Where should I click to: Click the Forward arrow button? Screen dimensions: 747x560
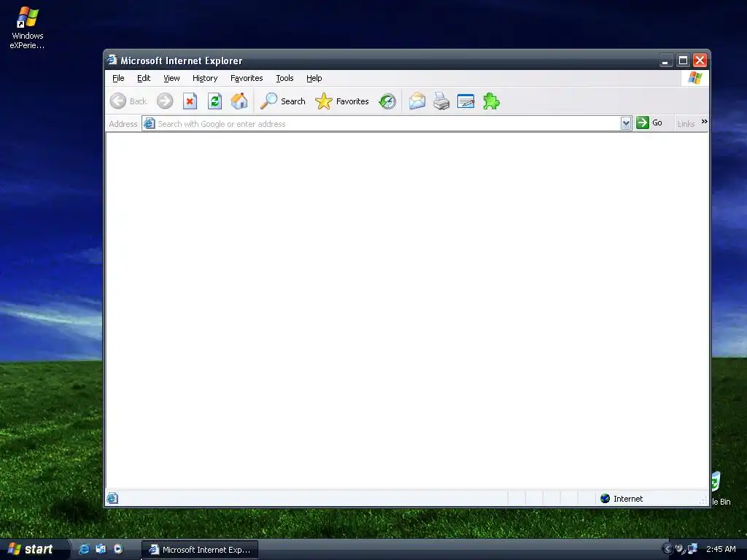pyautogui.click(x=165, y=101)
